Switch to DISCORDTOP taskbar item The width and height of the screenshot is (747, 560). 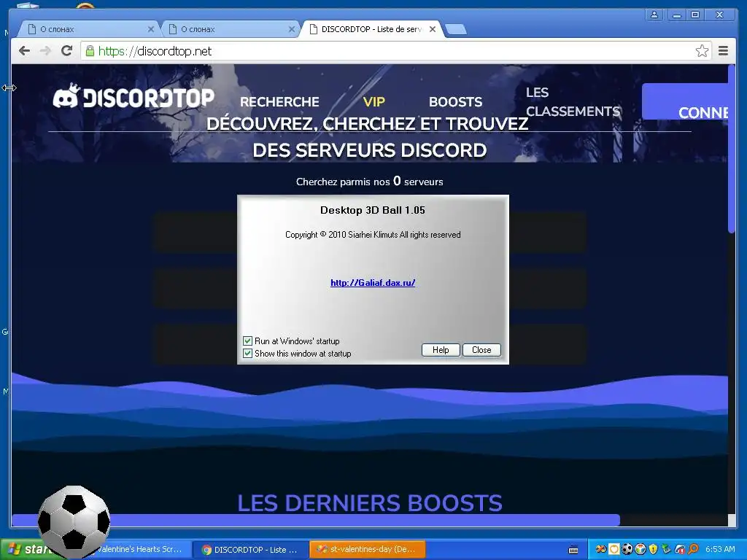point(250,550)
